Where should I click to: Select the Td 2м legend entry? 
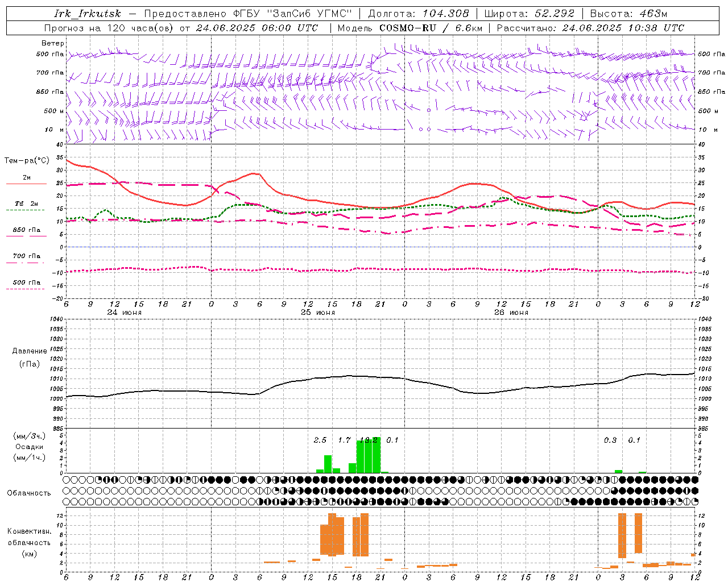click(x=26, y=203)
